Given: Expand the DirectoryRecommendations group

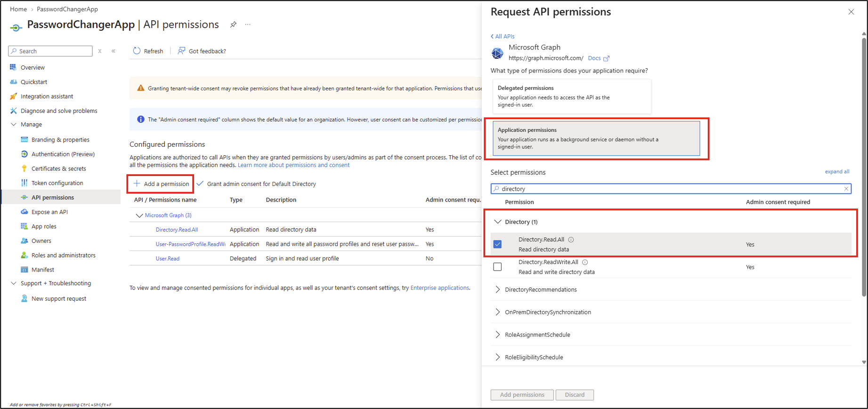Looking at the screenshot, I should pos(497,289).
